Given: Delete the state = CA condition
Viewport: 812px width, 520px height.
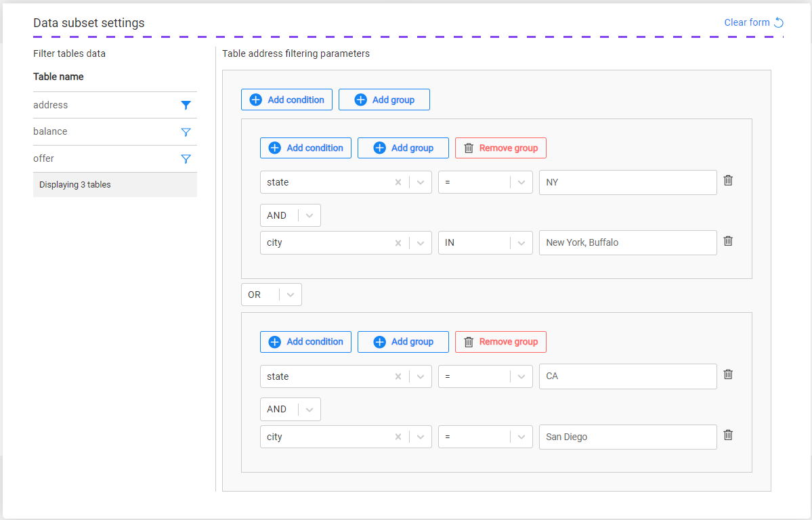Looking at the screenshot, I should click(728, 374).
